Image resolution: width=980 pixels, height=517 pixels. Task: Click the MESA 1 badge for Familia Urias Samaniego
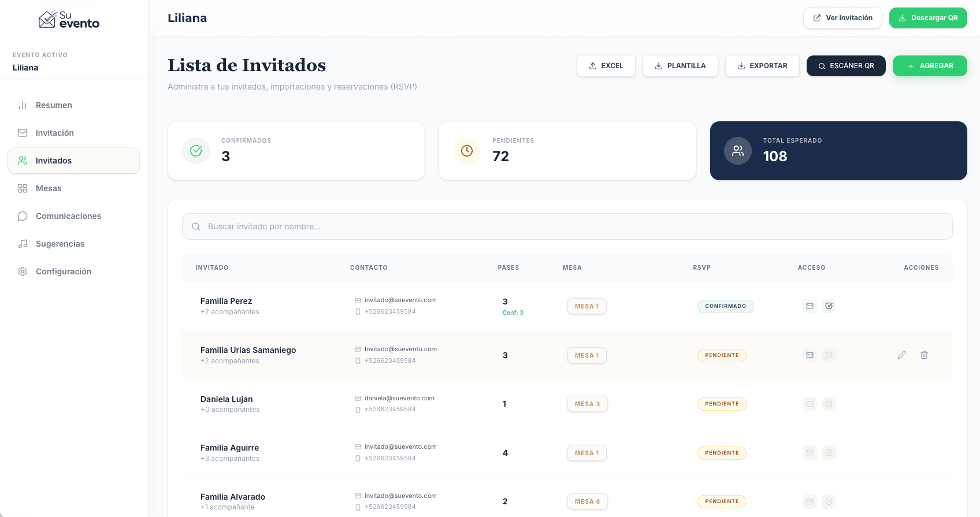point(587,355)
